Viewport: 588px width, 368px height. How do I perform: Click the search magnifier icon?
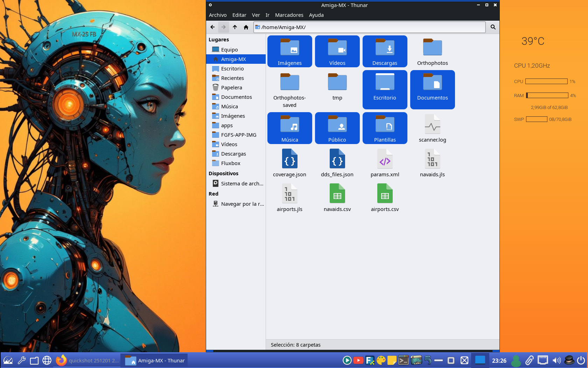(493, 27)
